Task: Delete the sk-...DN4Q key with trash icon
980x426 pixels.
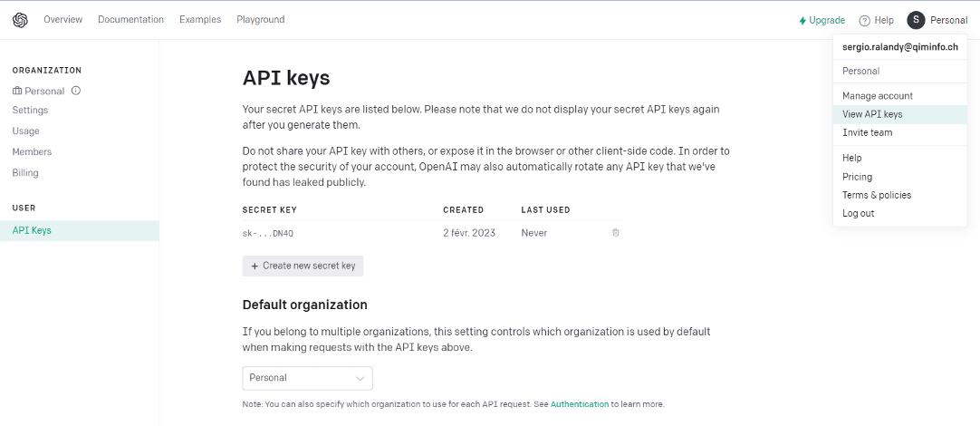Action: (x=616, y=233)
